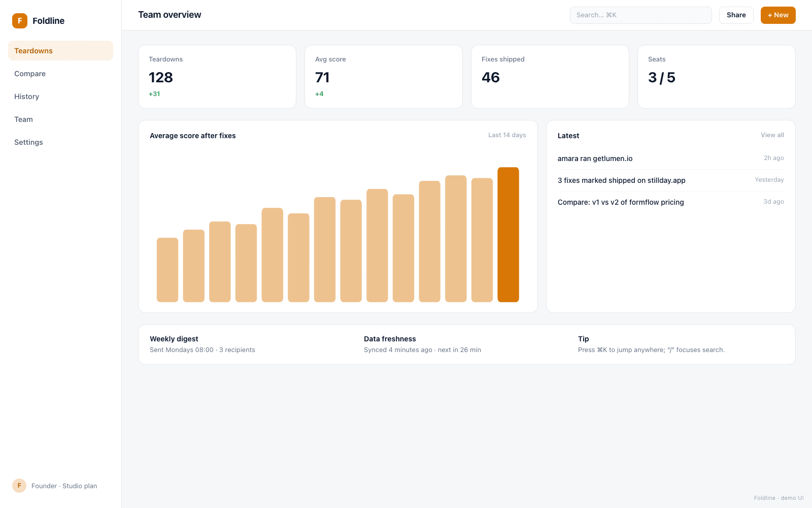
Task: Click the Founder · Studio plan label
Action: tap(64, 486)
